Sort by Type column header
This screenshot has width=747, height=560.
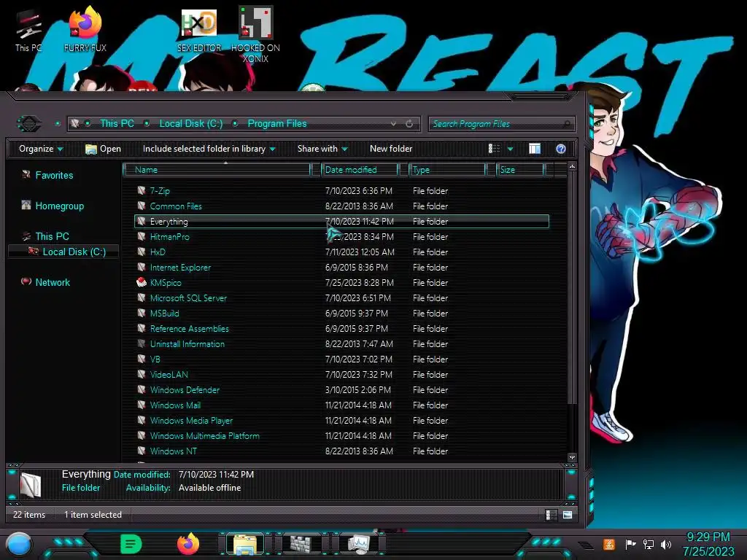pyautogui.click(x=447, y=169)
